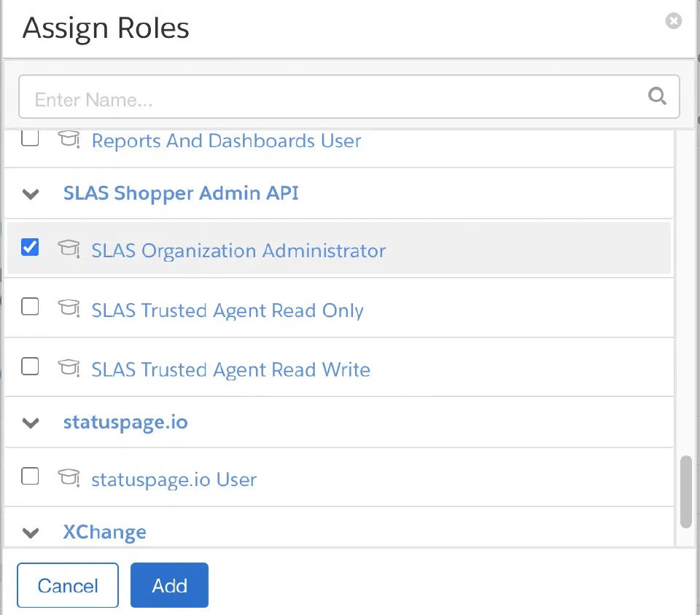The height and width of the screenshot is (615, 700).
Task: Open the Reports And Dashboards User link
Action: tap(226, 141)
